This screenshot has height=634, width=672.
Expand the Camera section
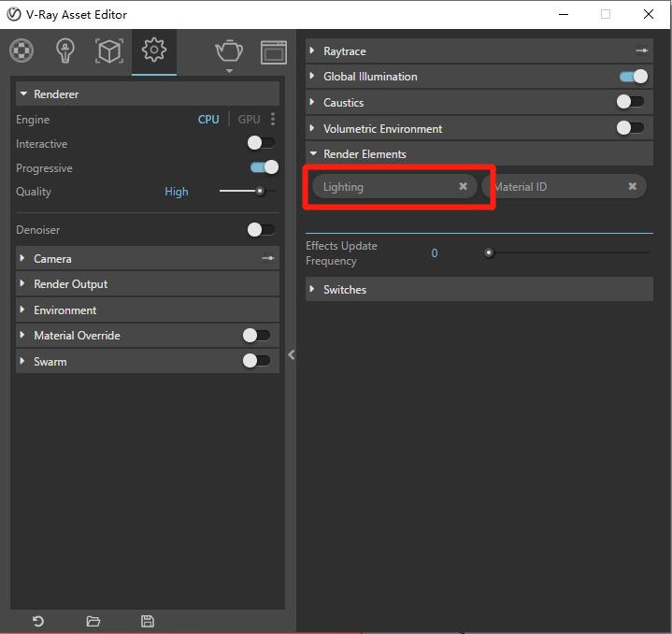(x=148, y=258)
